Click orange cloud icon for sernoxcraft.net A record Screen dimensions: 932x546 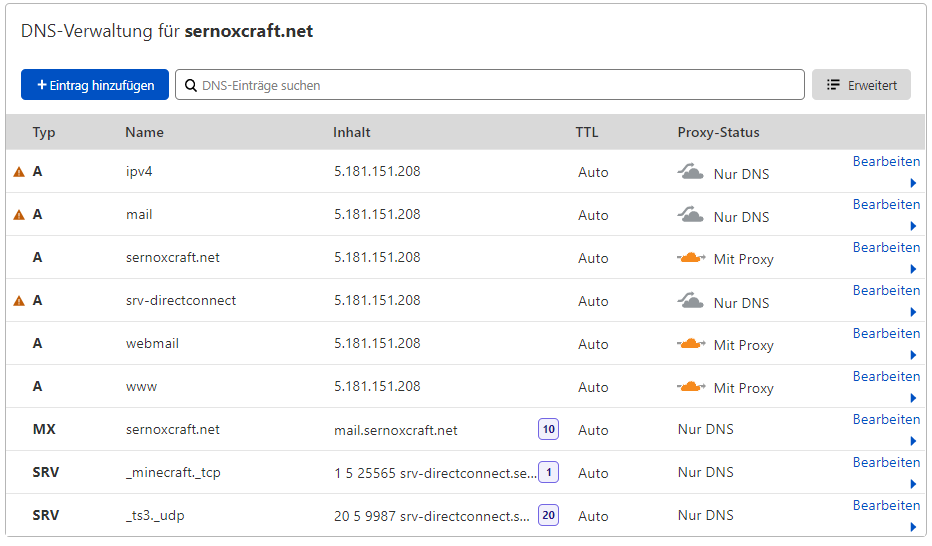coord(691,258)
